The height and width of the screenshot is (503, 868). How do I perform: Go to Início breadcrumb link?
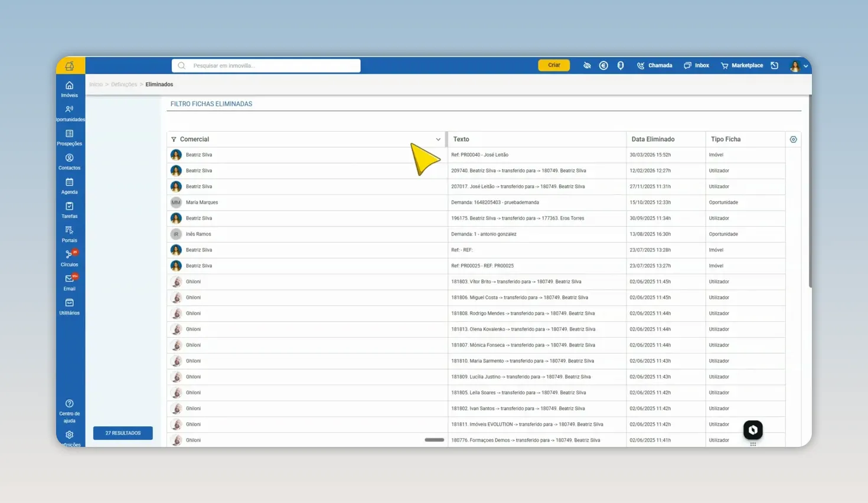pyautogui.click(x=96, y=84)
